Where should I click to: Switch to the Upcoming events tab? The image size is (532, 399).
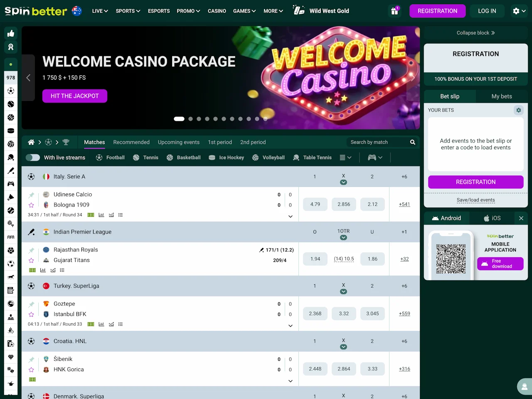(x=179, y=142)
